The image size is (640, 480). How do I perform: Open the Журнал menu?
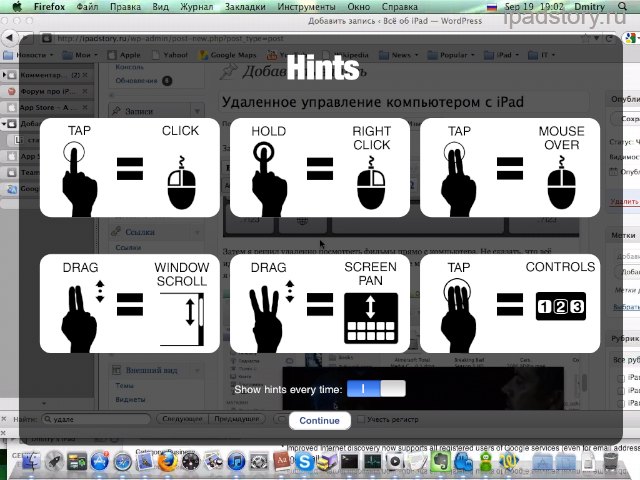click(x=197, y=7)
